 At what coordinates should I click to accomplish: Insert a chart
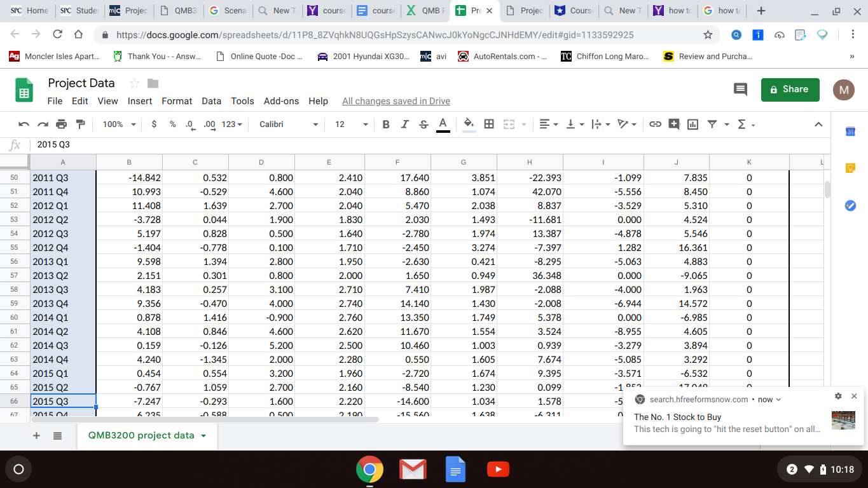(x=692, y=125)
